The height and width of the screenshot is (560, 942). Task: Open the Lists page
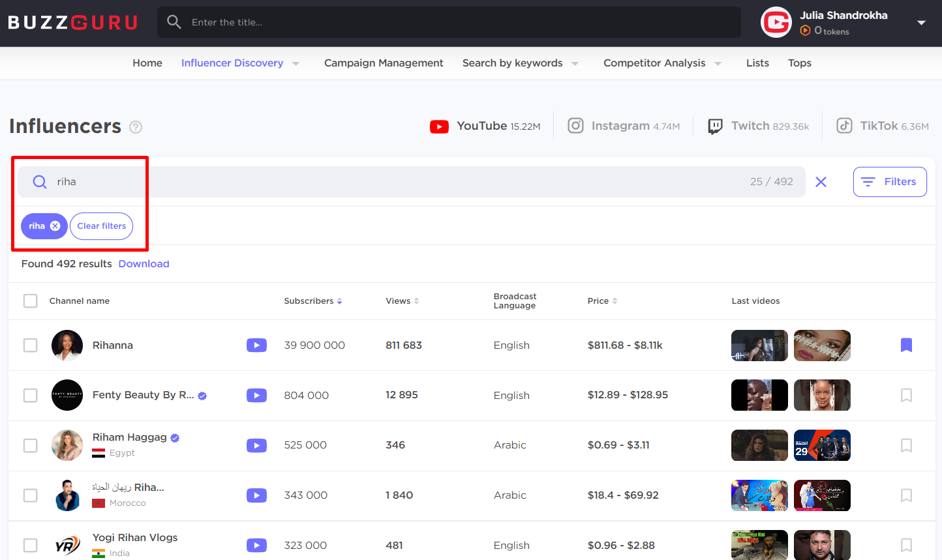[x=757, y=63]
